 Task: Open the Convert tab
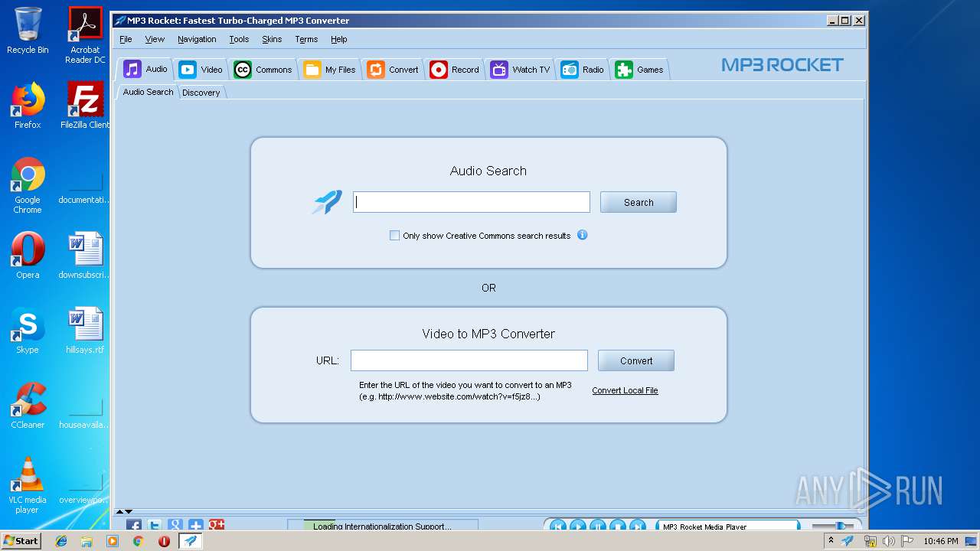point(393,70)
